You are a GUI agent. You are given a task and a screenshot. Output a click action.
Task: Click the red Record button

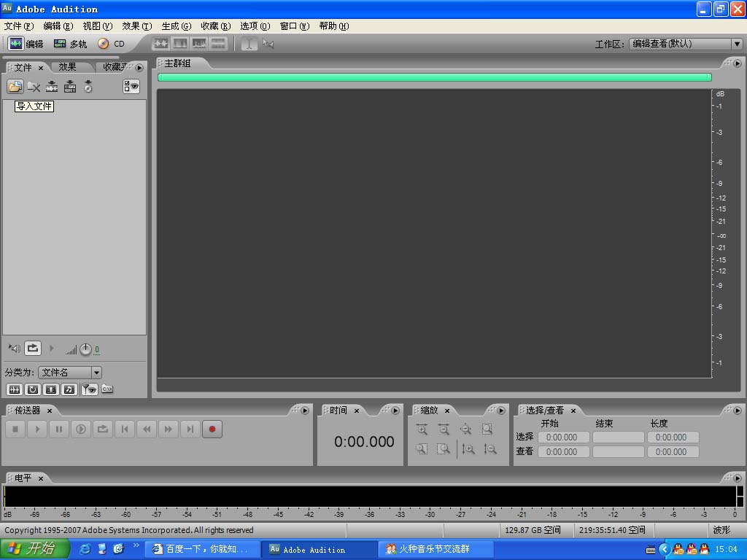[x=212, y=429]
